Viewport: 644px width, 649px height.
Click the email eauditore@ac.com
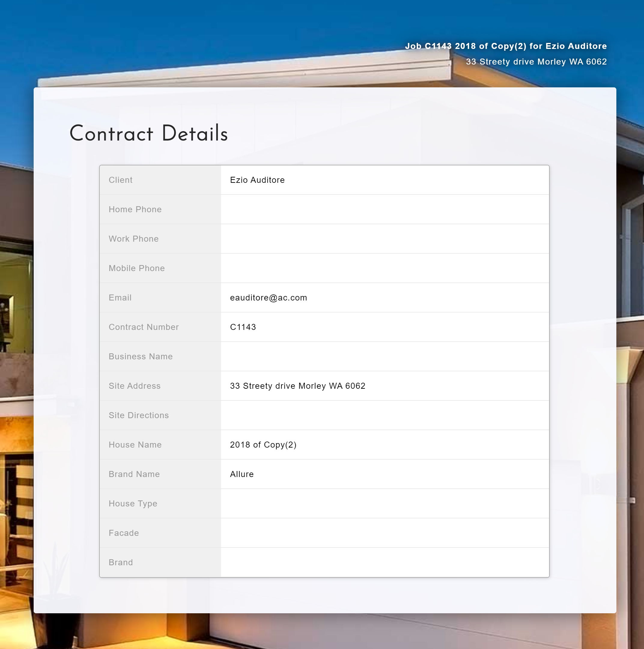pyautogui.click(x=268, y=297)
